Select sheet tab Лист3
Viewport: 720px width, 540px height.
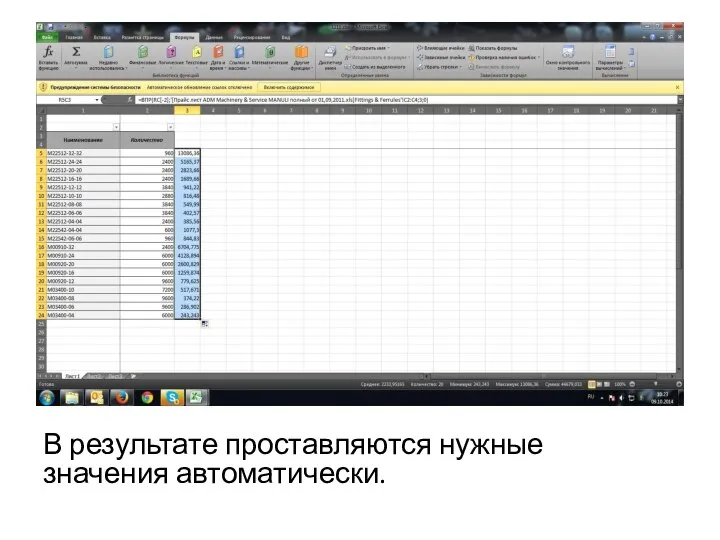116,376
